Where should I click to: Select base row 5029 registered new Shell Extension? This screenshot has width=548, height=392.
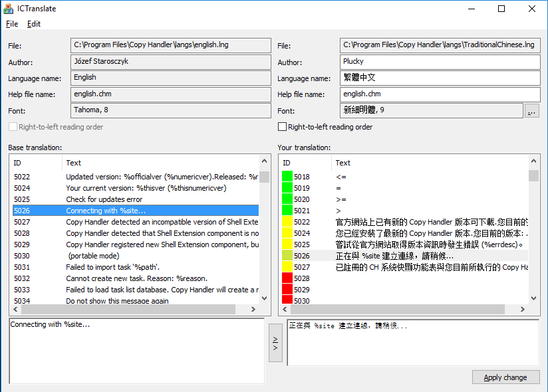[136, 245]
